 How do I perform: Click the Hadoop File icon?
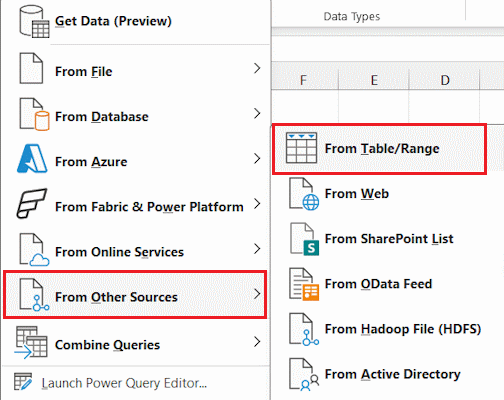tap(304, 329)
